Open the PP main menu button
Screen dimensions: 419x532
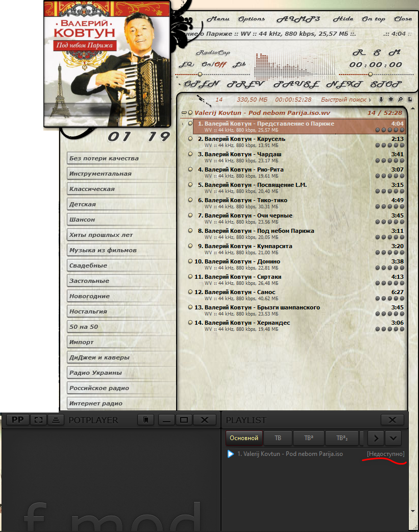pos(17,420)
